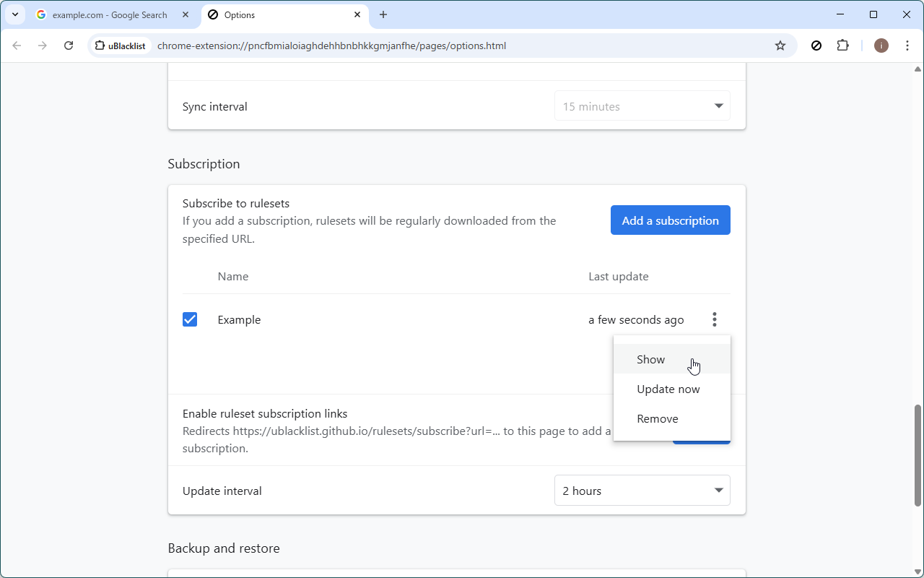Open the Chrome Extensions puzzle icon
This screenshot has width=924, height=578.
click(x=842, y=46)
